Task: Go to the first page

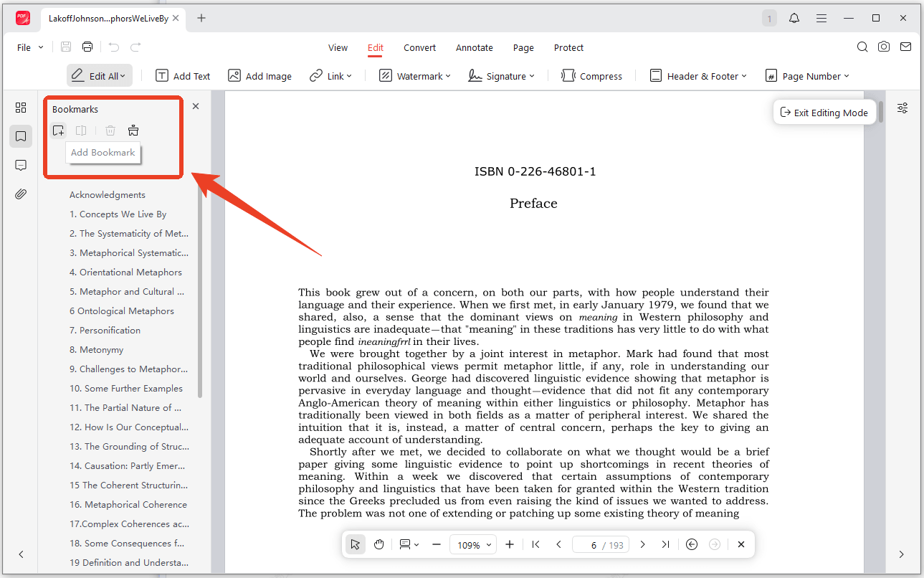Action: pyautogui.click(x=535, y=544)
